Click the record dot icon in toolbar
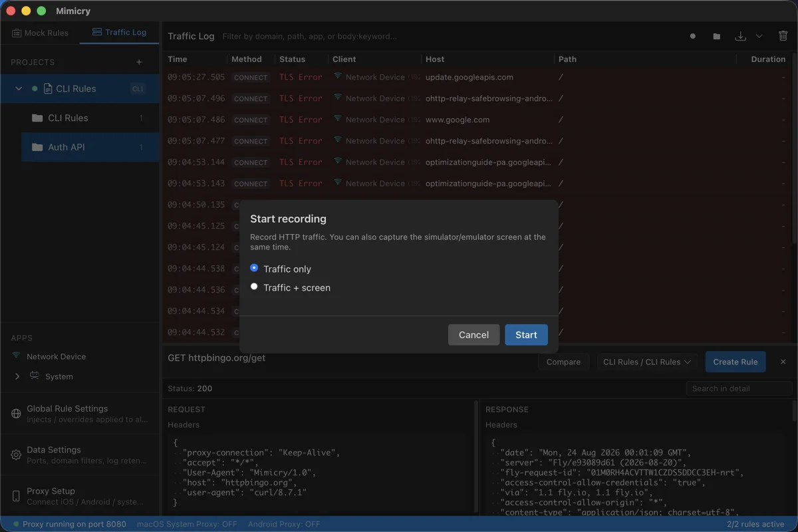This screenshot has width=798, height=532. 693,36
